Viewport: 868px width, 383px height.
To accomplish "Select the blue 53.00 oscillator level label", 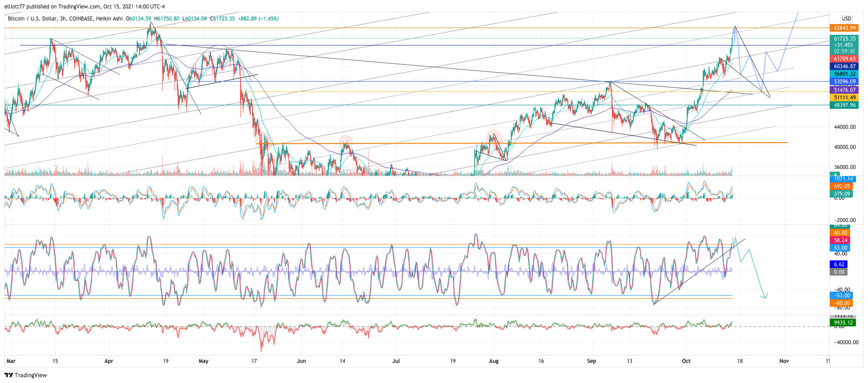I will 840,248.
